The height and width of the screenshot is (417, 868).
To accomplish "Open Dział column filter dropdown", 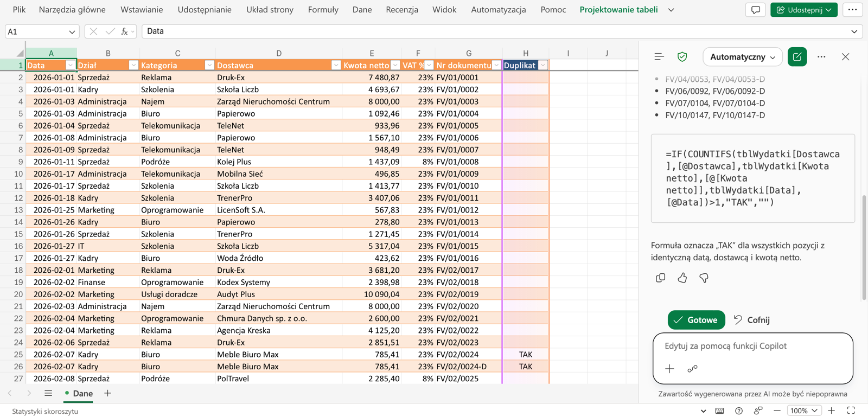I will [x=133, y=65].
